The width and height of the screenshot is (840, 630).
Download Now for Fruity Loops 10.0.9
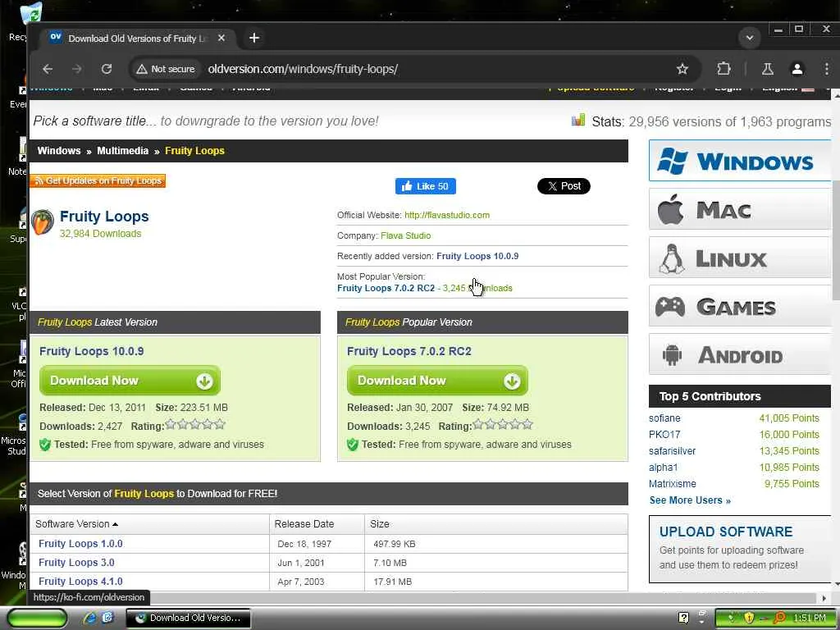click(130, 381)
